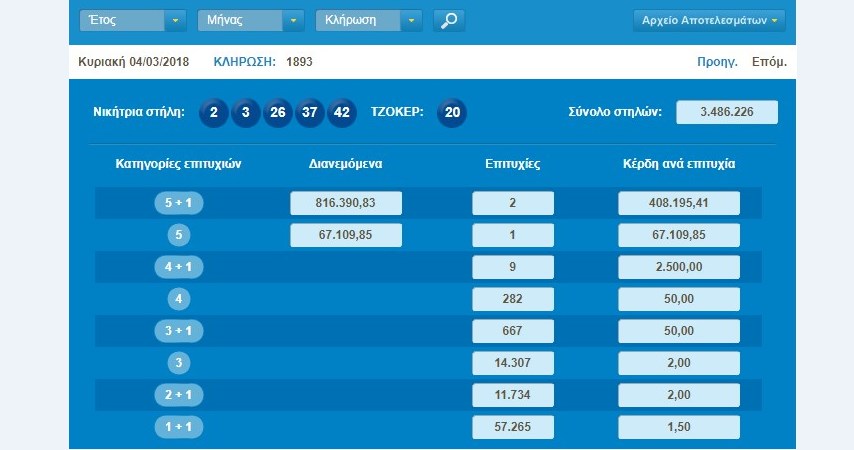This screenshot has height=450, width=854.
Task: Go to next draw via Επόμ.
Action: tap(769, 62)
